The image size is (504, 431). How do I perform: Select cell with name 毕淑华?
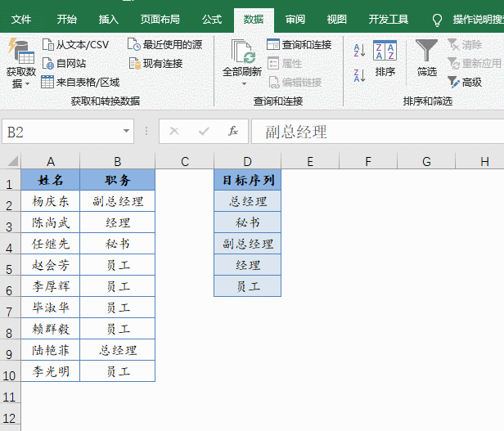pos(51,308)
